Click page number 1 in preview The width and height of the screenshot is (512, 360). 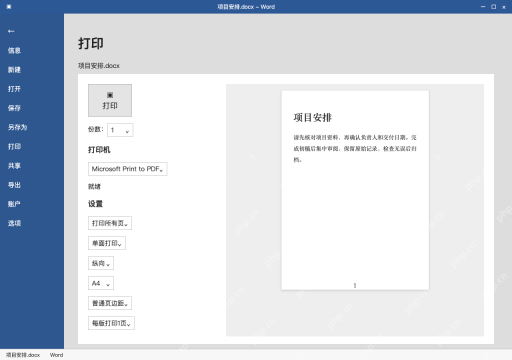[x=355, y=285]
